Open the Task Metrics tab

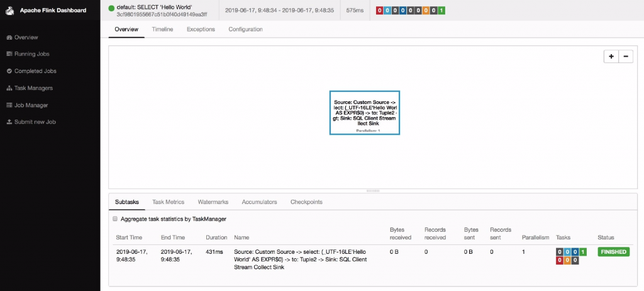coord(169,202)
